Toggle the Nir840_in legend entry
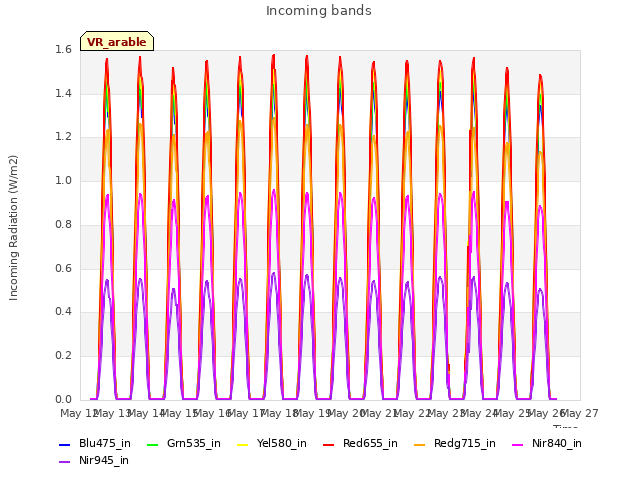This screenshot has width=640, height=480. click(547, 444)
